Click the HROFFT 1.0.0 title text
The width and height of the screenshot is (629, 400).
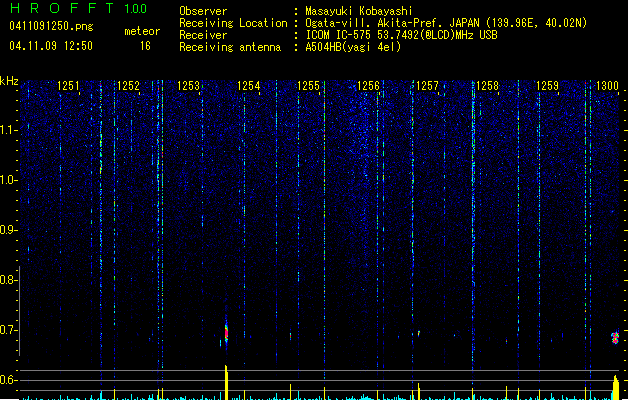pyautogui.click(x=79, y=8)
